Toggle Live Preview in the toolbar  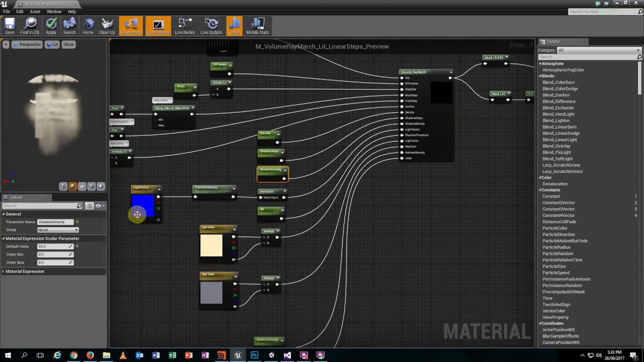tap(158, 26)
